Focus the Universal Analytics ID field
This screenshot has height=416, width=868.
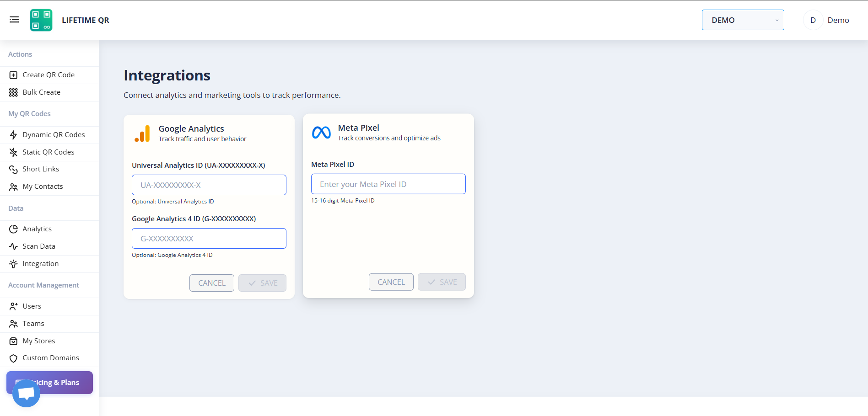209,185
